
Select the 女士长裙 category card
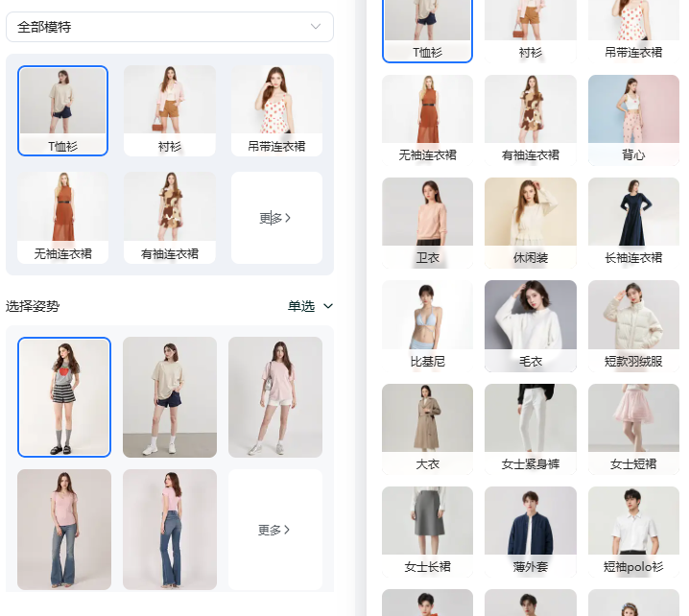[x=428, y=532]
